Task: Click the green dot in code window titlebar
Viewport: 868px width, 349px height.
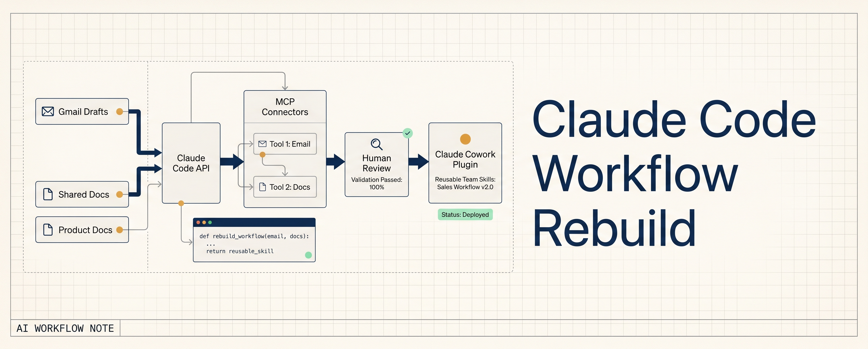Action: pyautogui.click(x=210, y=223)
